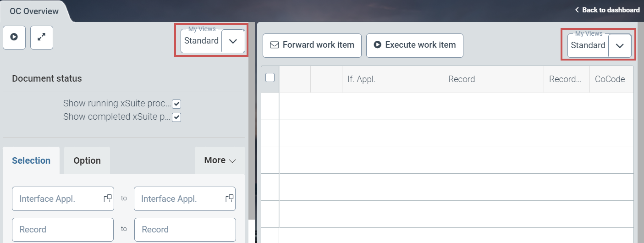Open the More tabs dropdown
The width and height of the screenshot is (644, 243).
220,160
